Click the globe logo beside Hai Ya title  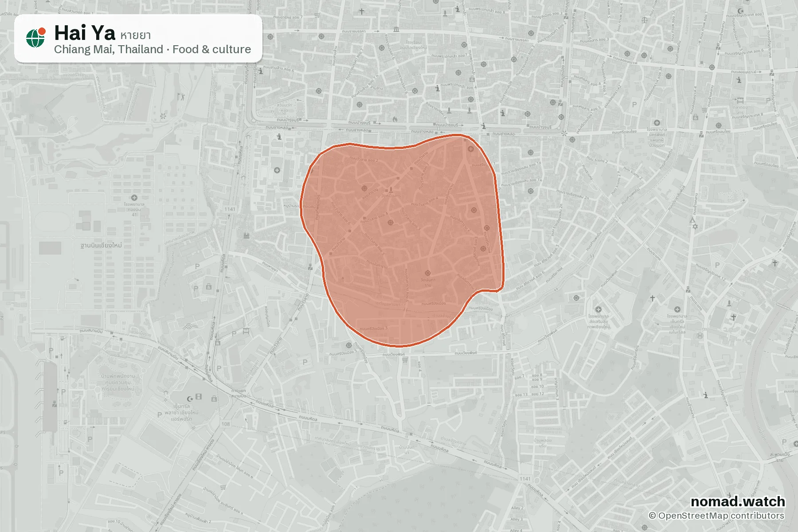35,37
